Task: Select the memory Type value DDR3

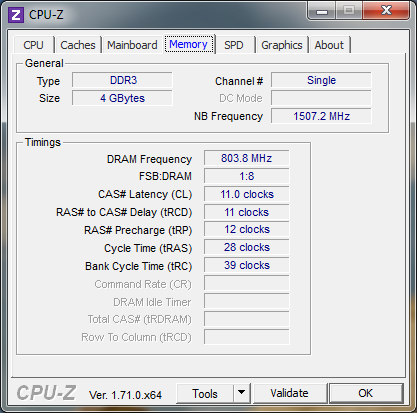Action: 122,80
